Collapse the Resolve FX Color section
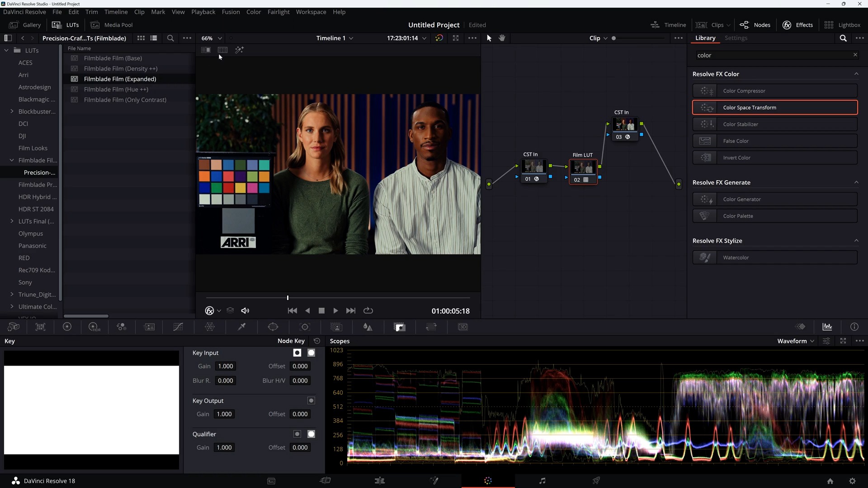Screen dimensions: 868x488 [x=856, y=74]
